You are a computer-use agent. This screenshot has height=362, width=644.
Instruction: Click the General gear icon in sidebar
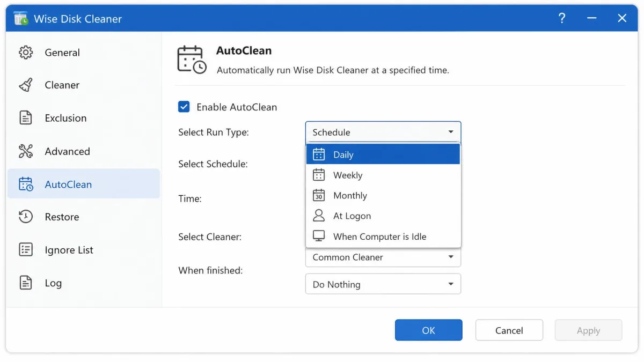coord(26,53)
